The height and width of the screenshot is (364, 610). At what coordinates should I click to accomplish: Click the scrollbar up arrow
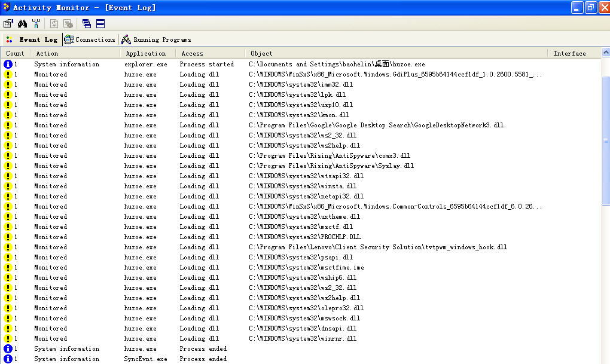click(x=606, y=52)
